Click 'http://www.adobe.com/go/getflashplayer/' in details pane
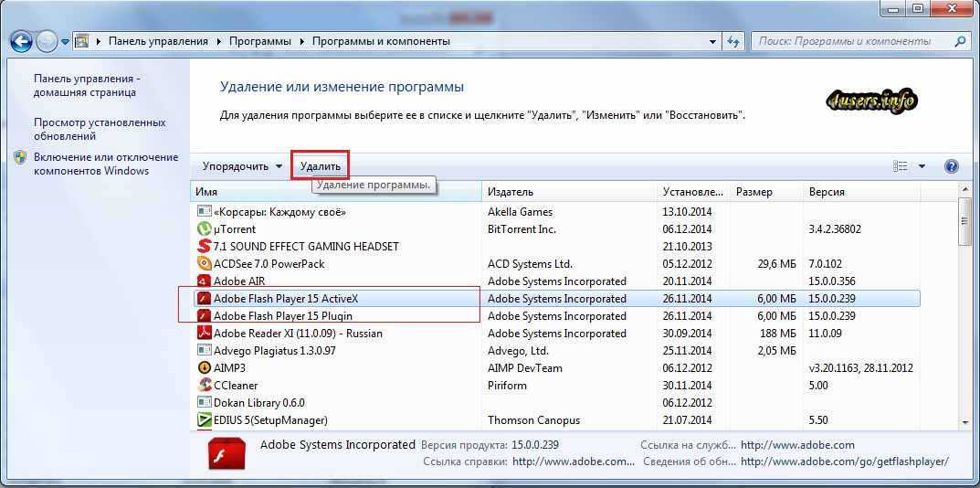980x488 pixels. [x=845, y=461]
